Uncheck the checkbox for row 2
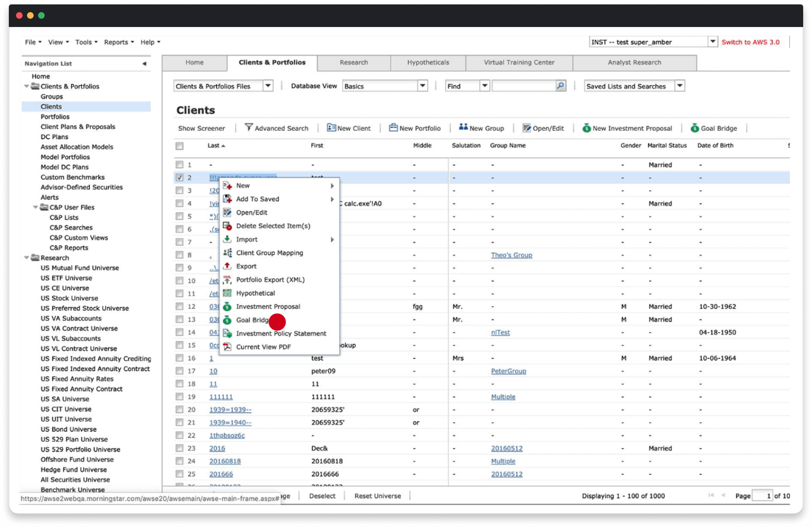Viewport: 812px width, 527px height. click(180, 178)
